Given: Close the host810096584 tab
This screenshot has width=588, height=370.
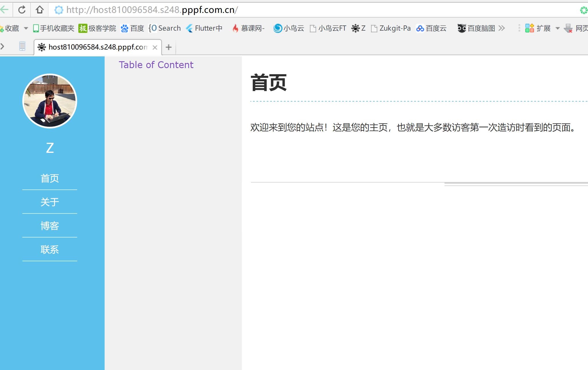Looking at the screenshot, I should click(155, 48).
